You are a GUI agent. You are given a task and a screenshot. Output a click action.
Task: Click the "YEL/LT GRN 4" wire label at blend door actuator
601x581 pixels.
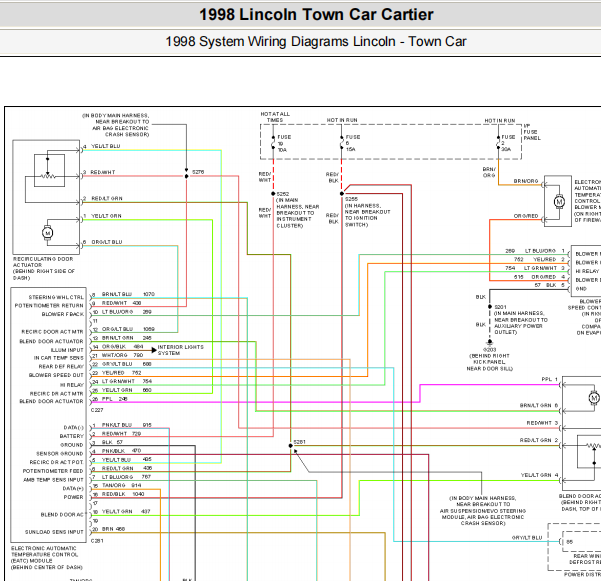pyautogui.click(x=539, y=475)
